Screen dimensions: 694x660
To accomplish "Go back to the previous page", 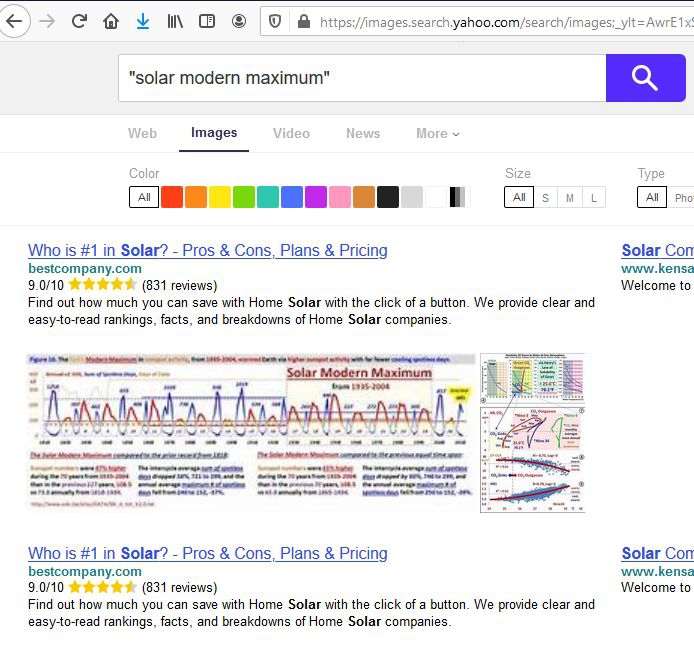I will (x=15, y=21).
